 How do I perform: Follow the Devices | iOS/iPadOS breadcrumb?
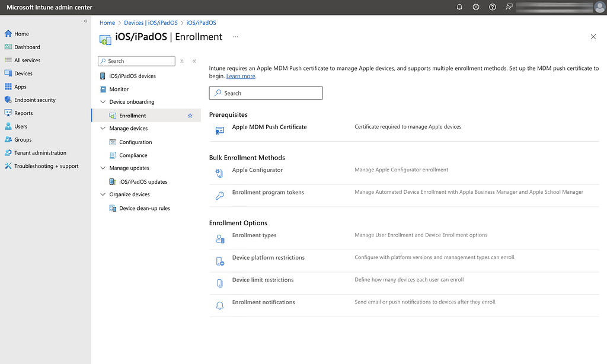pos(151,23)
